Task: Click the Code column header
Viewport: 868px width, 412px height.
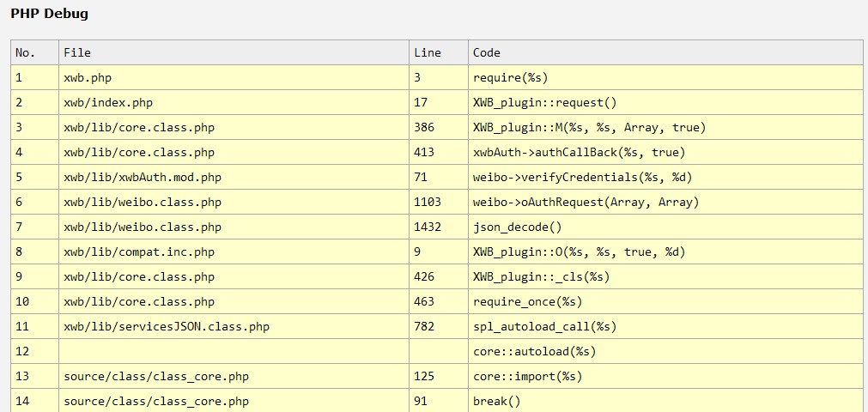Action: (x=487, y=52)
